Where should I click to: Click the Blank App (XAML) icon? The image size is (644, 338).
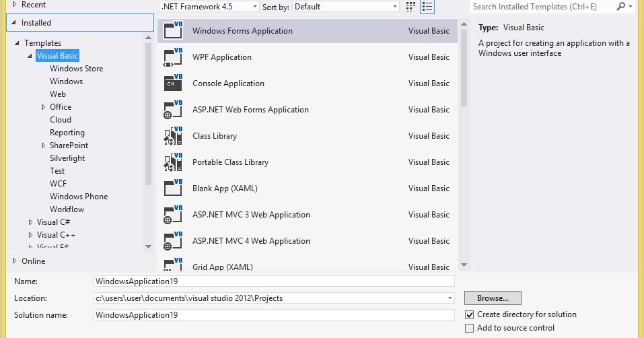coord(173,189)
